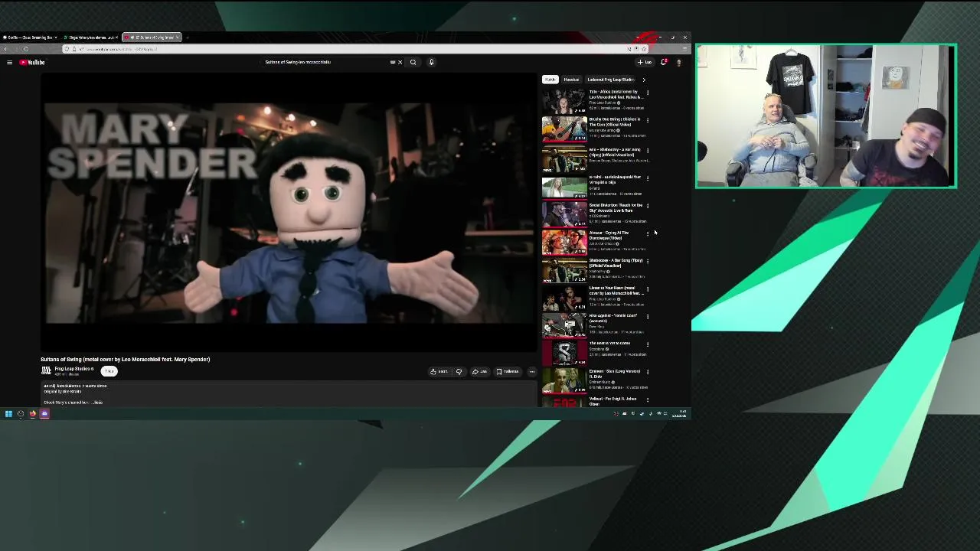Open options for Shaboozey A Bar Song
The image size is (980, 551).
coord(648,261)
